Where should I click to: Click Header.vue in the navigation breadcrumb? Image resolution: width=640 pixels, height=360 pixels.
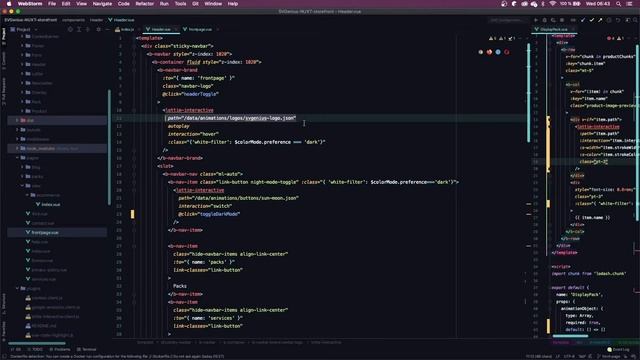(121, 20)
